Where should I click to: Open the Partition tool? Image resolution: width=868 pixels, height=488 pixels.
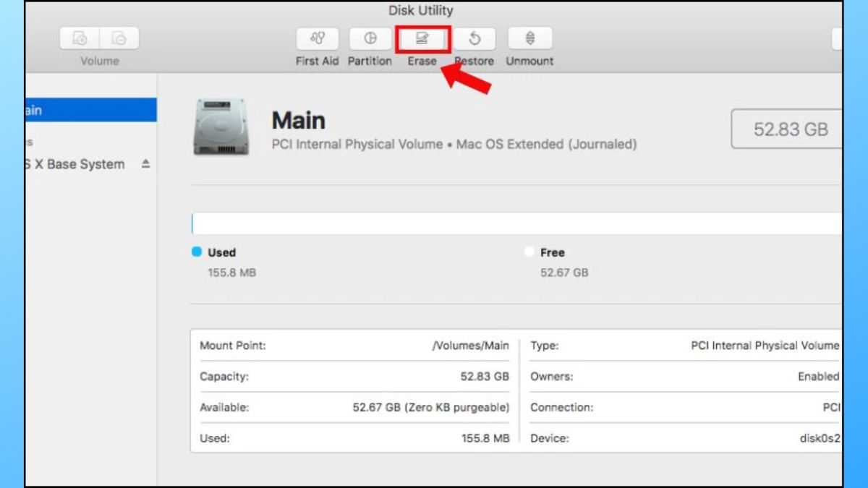pos(370,38)
